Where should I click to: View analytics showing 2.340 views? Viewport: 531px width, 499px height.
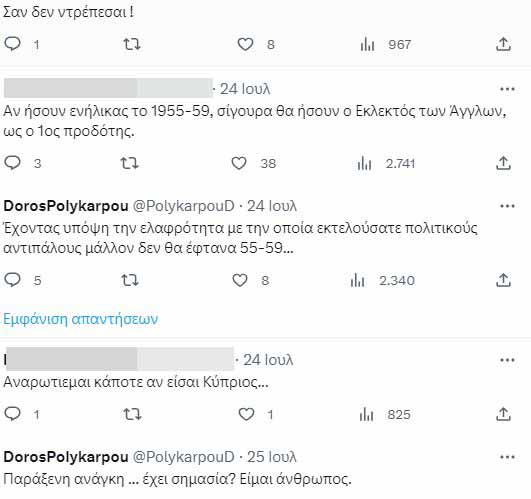tap(383, 280)
